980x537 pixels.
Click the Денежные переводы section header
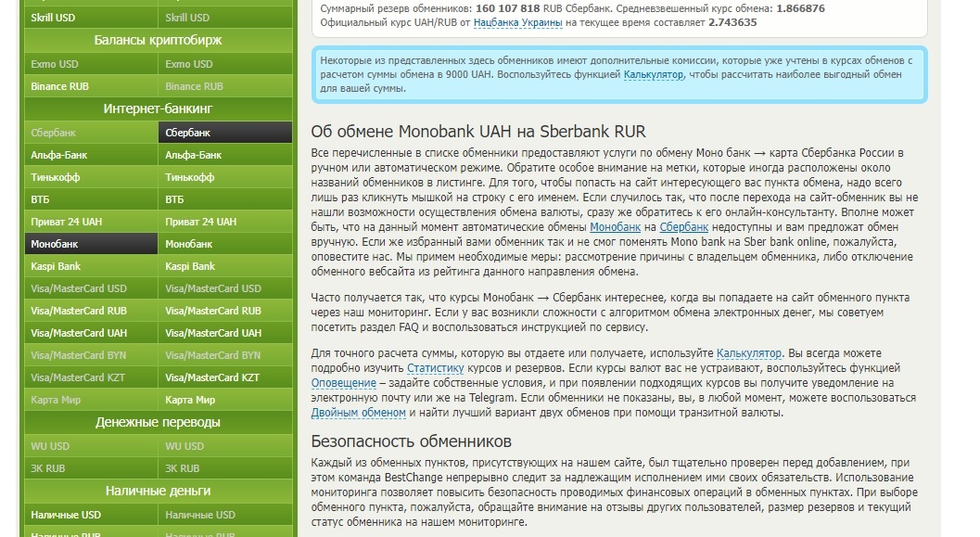pyautogui.click(x=159, y=423)
